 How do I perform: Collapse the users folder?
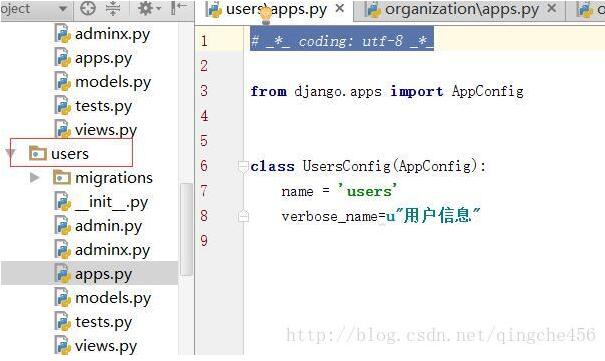(x=10, y=153)
